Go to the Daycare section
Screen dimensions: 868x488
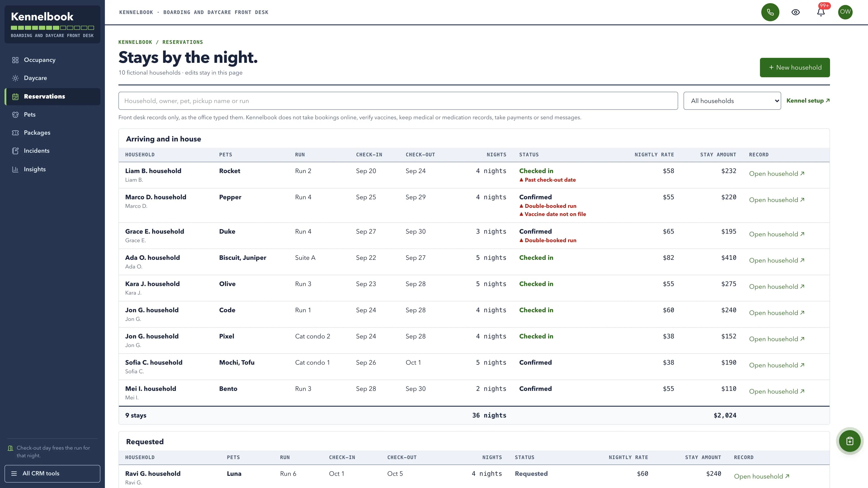pos(52,78)
